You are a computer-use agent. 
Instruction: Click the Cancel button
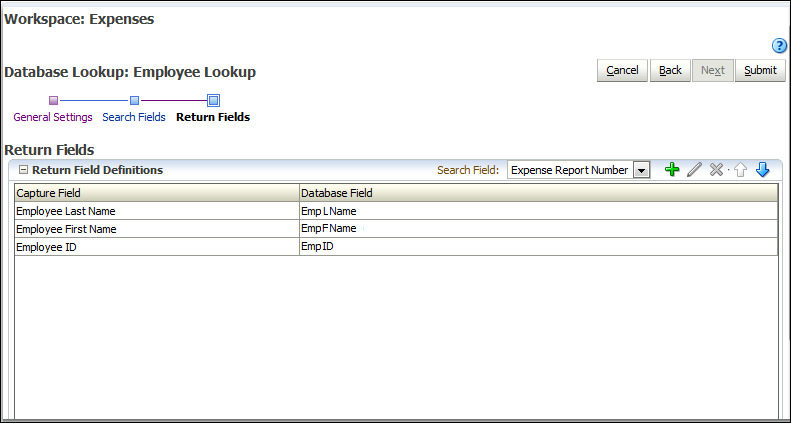[x=622, y=71]
